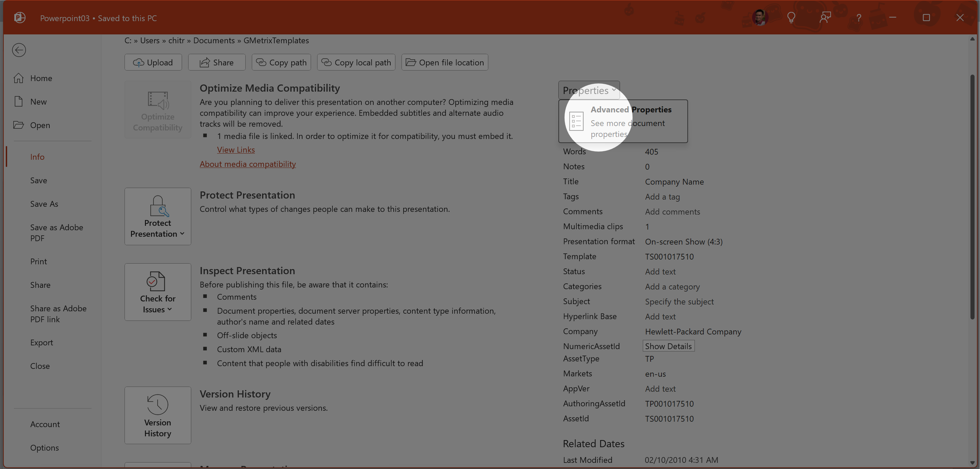
Task: Open the question mark Help icon
Action: 858,17
